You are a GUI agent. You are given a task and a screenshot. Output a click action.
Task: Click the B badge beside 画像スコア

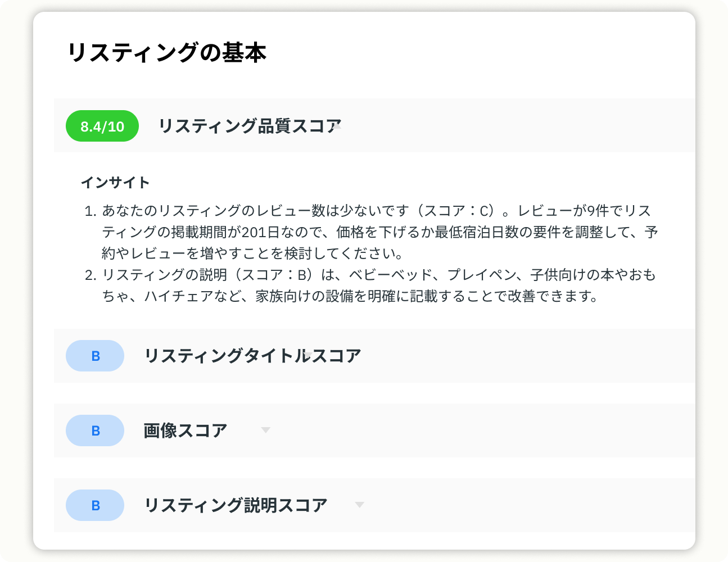tap(95, 430)
